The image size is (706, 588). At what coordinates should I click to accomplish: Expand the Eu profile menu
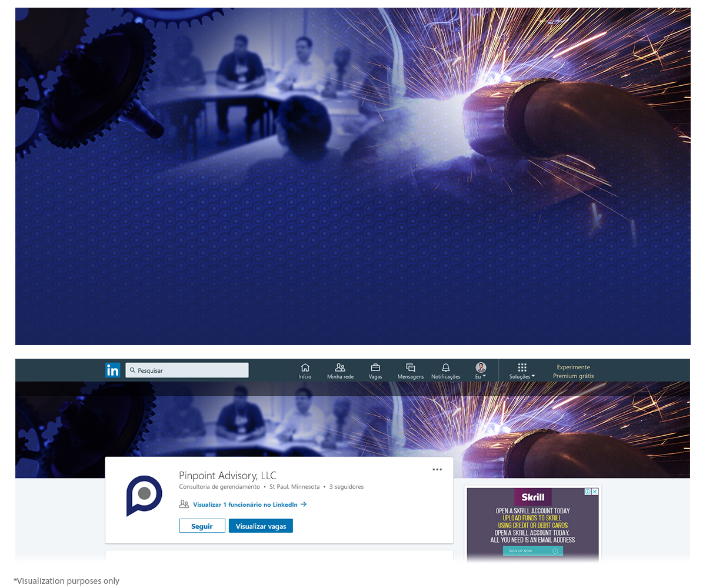[481, 371]
